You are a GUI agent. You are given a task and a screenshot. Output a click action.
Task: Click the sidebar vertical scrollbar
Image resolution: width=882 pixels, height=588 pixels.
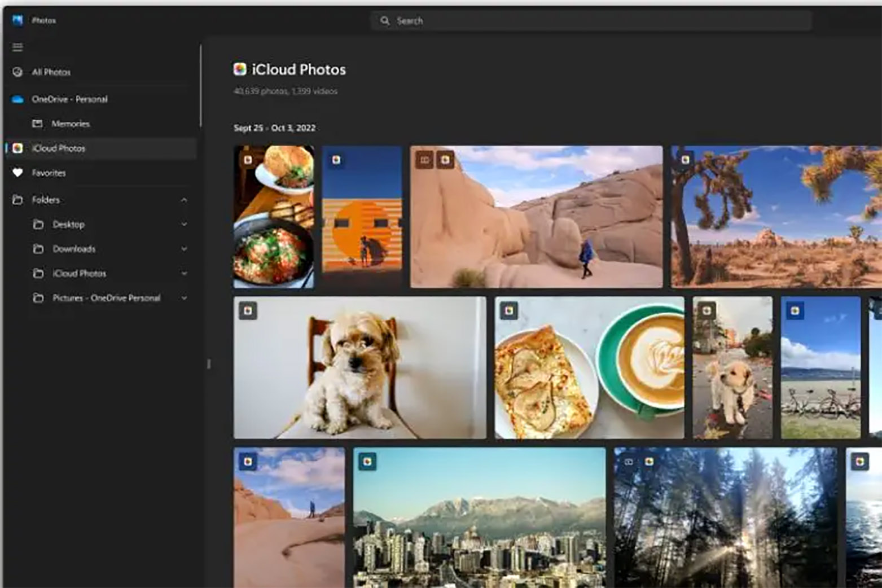click(x=200, y=86)
